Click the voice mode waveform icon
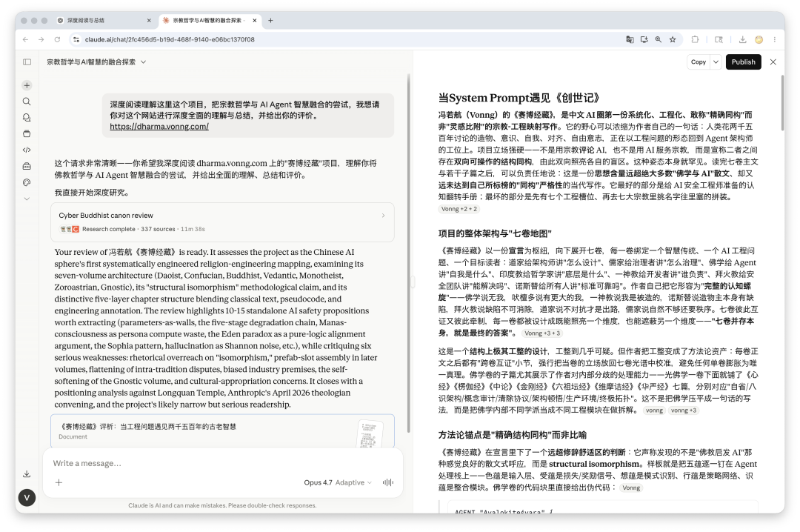 [x=388, y=482]
